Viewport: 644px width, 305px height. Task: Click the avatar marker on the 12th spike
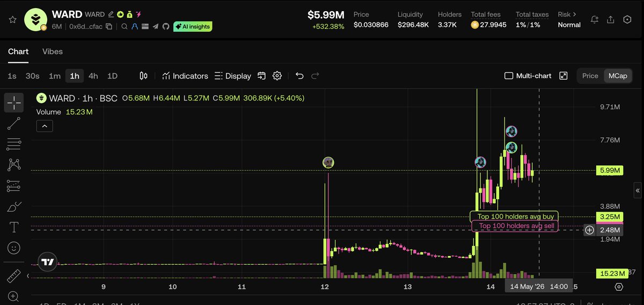(x=328, y=162)
